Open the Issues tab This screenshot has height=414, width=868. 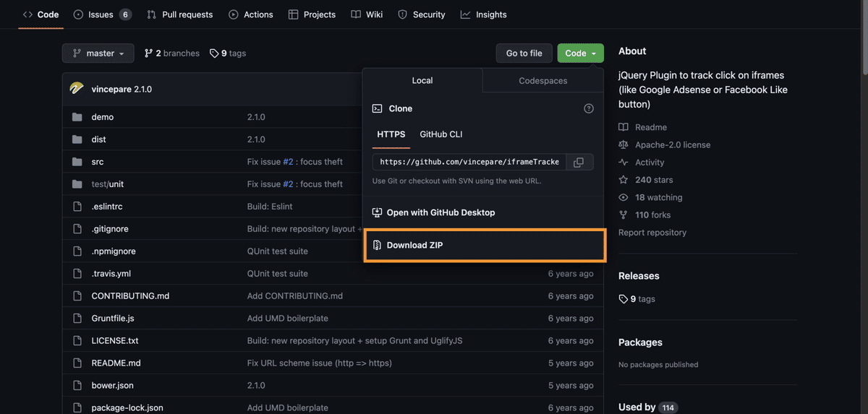coord(102,14)
